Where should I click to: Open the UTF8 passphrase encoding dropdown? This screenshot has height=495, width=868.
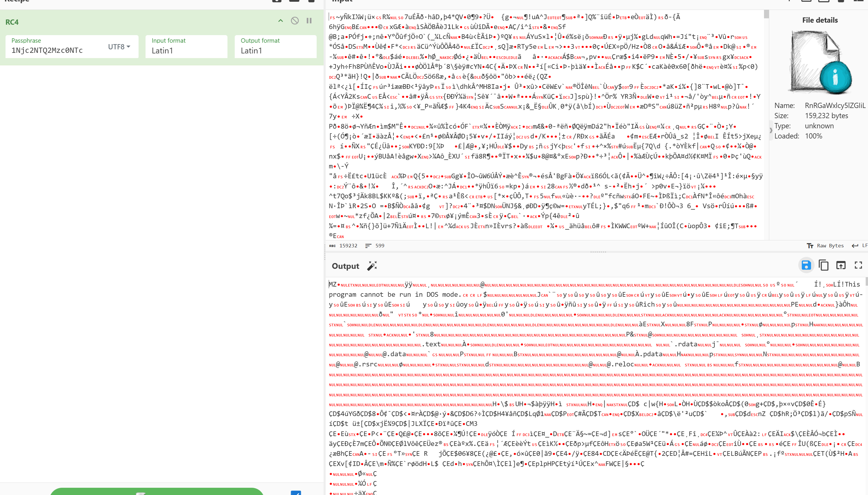119,47
